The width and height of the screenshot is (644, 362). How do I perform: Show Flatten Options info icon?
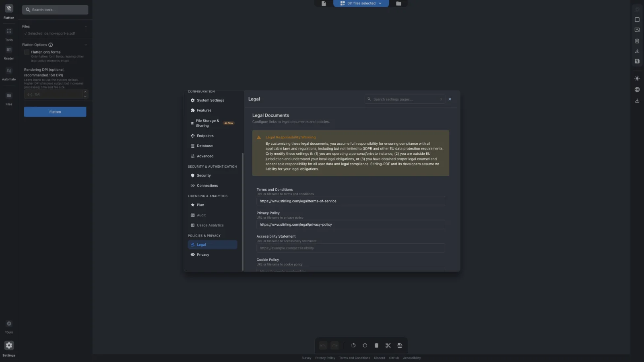tap(51, 45)
